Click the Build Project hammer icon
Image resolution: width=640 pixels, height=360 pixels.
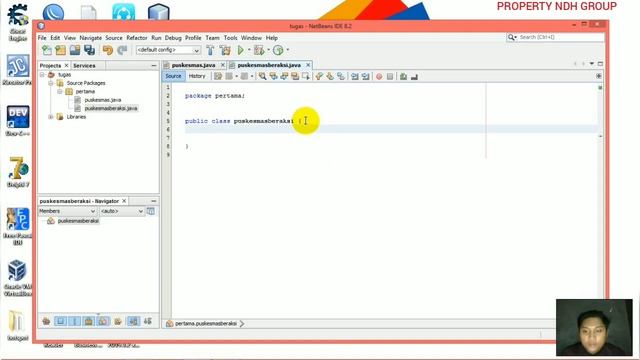[210, 50]
